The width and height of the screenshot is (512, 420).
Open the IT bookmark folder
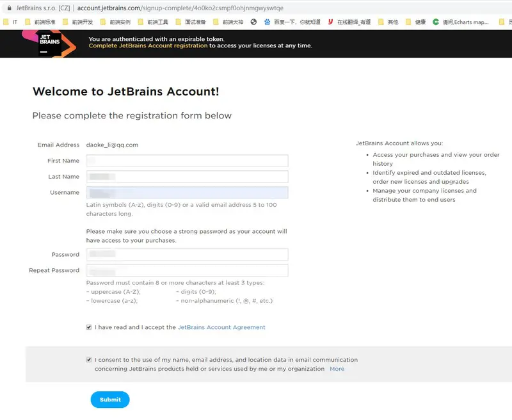10,22
